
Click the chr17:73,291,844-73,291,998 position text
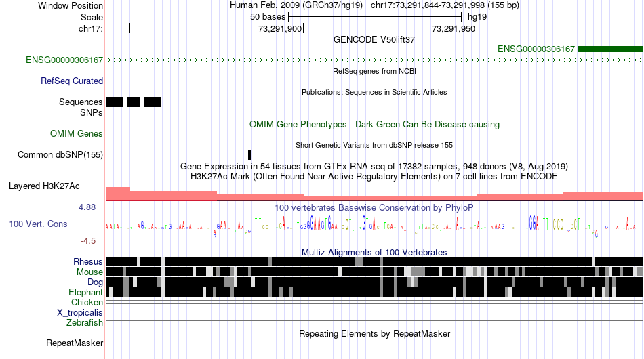445,5
